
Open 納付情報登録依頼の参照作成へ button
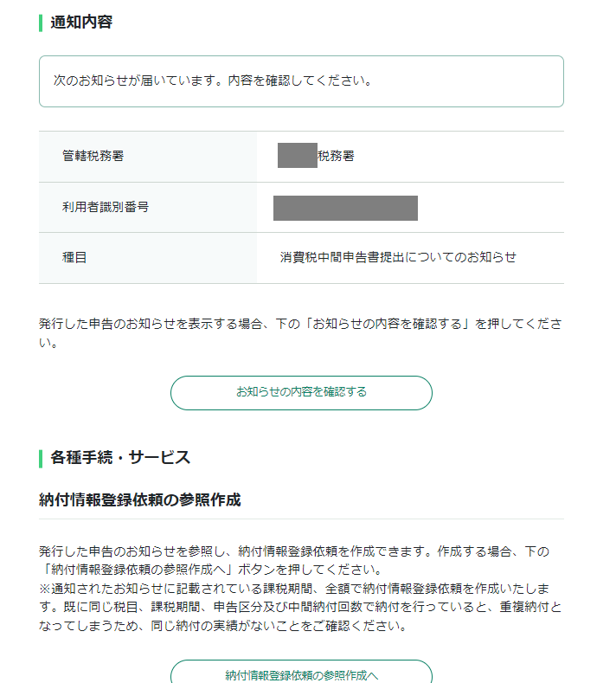(301, 673)
